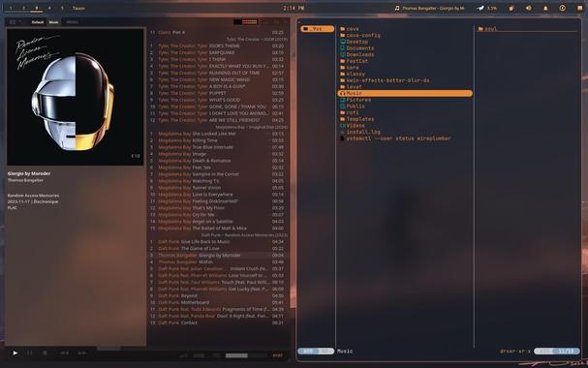The width and height of the screenshot is (588, 368).
Task: Switch to the Default playlist tab
Action: 38,22
